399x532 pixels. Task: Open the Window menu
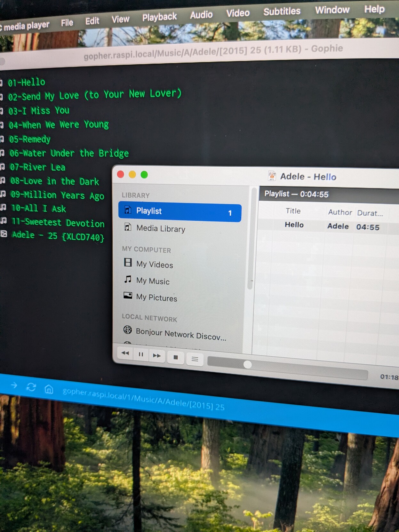(332, 10)
